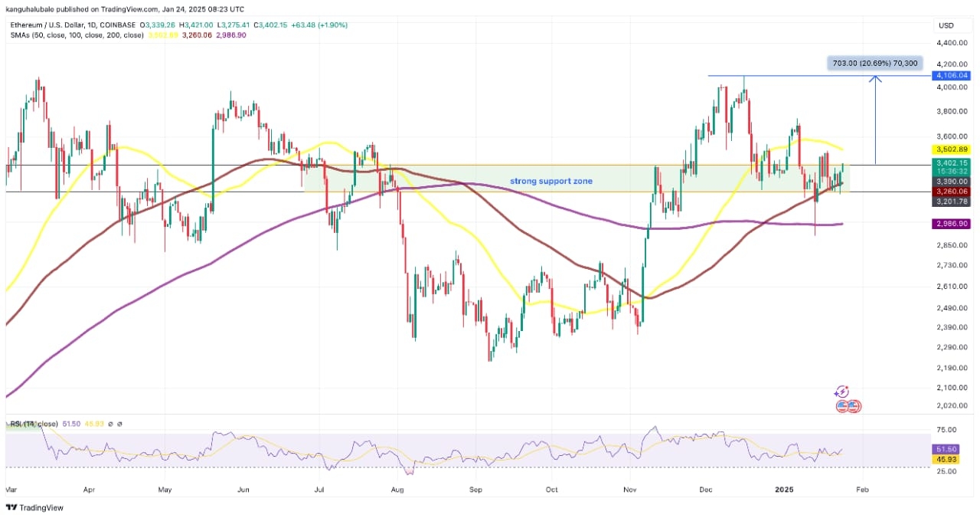The height and width of the screenshot is (518, 980).
Task: Click the second small circle icon after RSI values
Action: pos(119,424)
